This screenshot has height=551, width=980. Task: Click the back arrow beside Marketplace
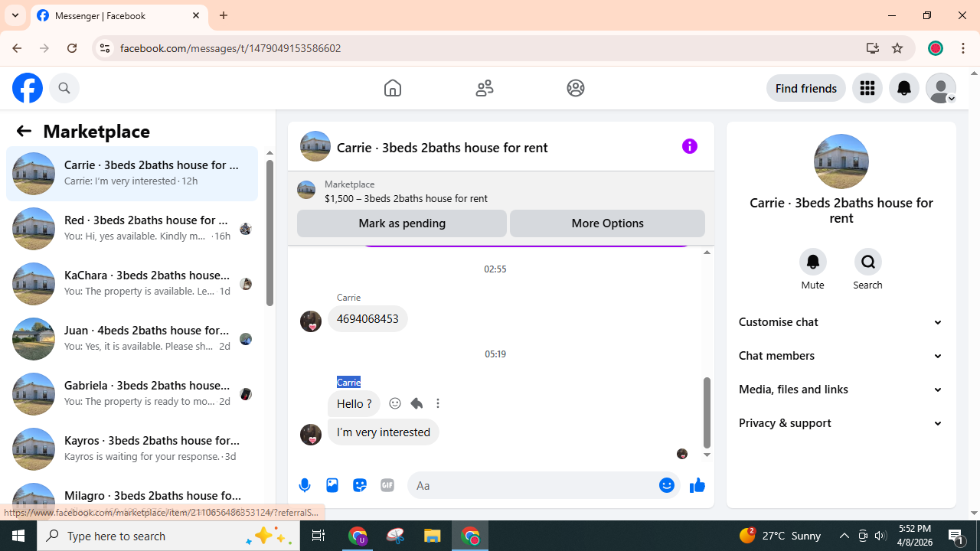(24, 131)
